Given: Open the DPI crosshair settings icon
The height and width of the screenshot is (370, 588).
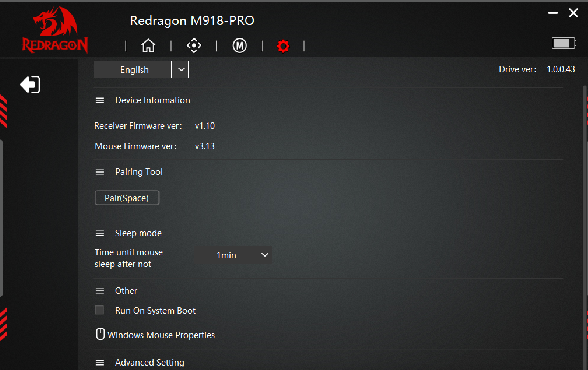Looking at the screenshot, I should (194, 46).
